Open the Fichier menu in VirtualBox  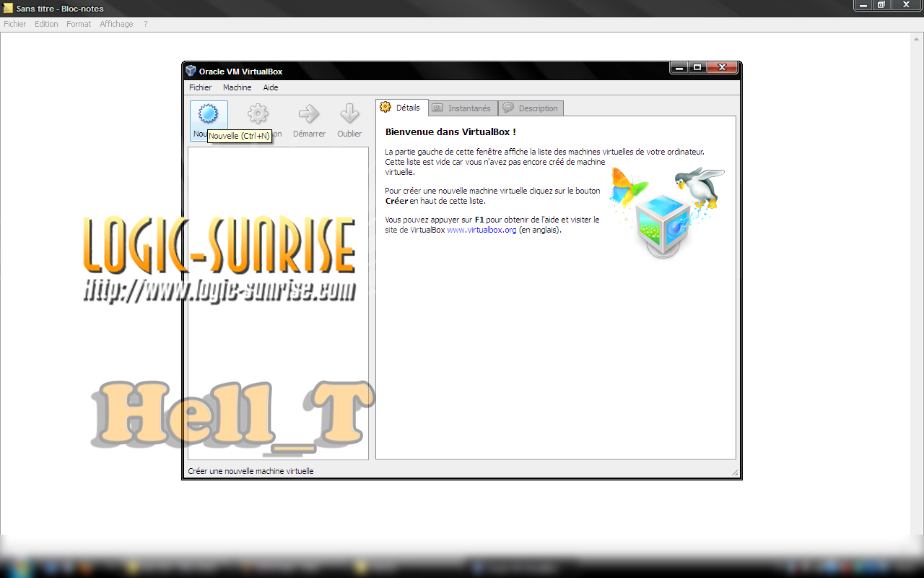200,87
